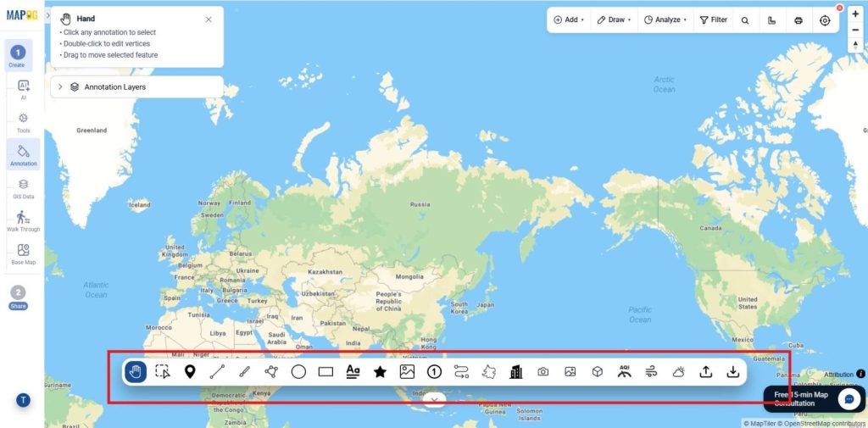This screenshot has width=868, height=428.
Task: Open the wind layer tool
Action: click(652, 372)
